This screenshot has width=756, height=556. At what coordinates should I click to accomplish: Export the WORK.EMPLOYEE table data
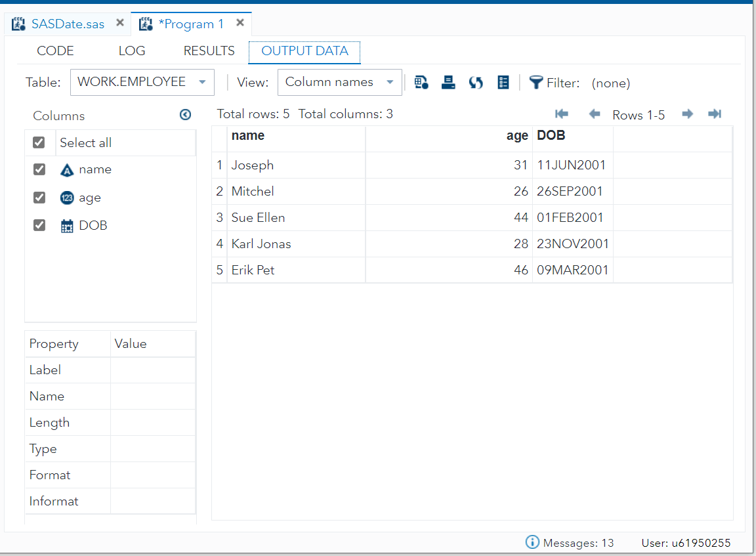tap(421, 82)
